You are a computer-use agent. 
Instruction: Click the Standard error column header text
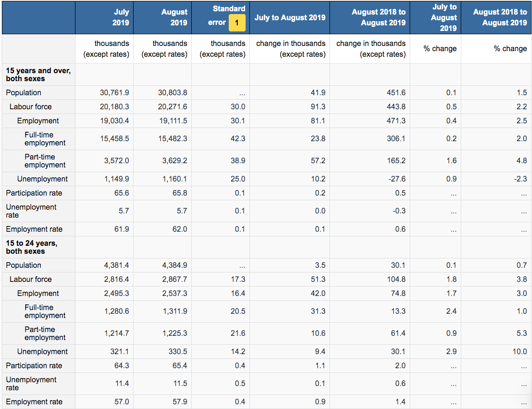(226, 15)
